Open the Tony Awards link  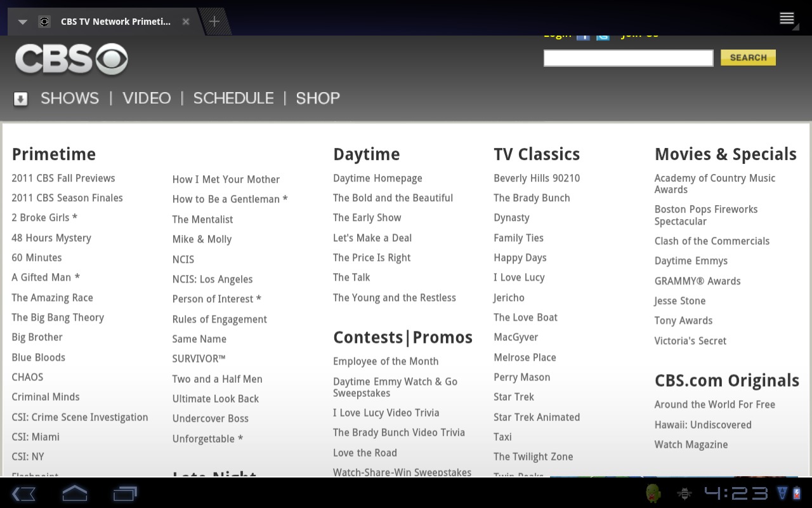point(683,321)
